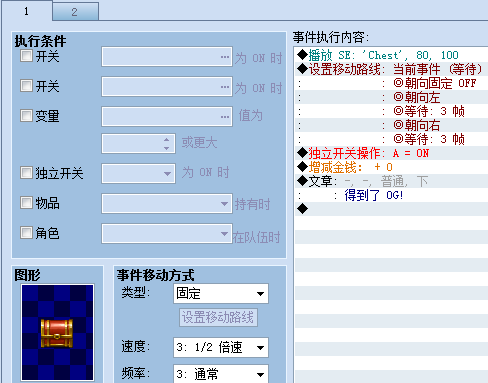This screenshot has width=488, height=383.
Task: Enable the first 开关 condition checkbox
Action: pyautogui.click(x=26, y=56)
